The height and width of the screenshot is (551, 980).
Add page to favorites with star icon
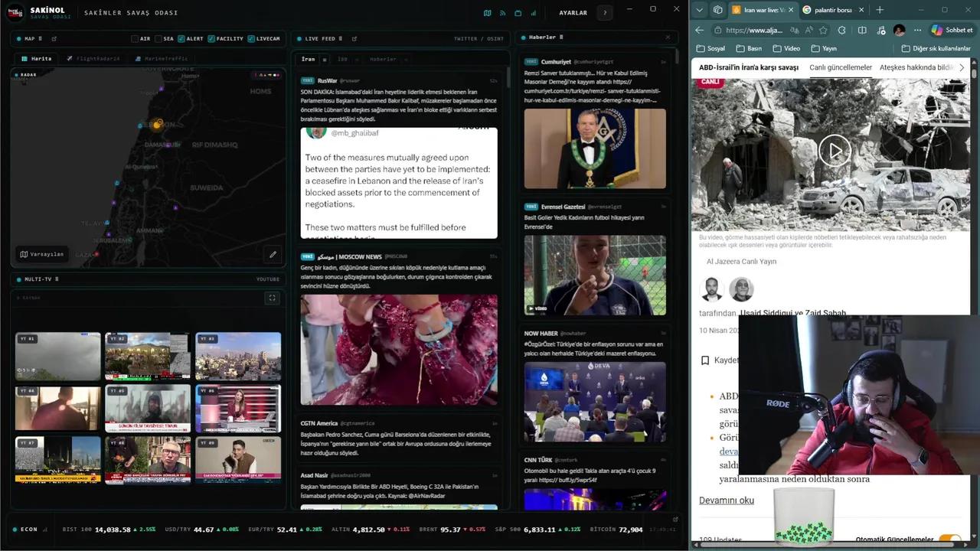click(823, 30)
